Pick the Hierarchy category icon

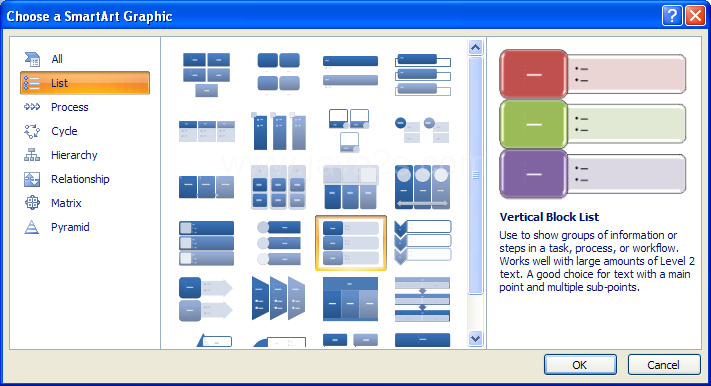point(32,155)
